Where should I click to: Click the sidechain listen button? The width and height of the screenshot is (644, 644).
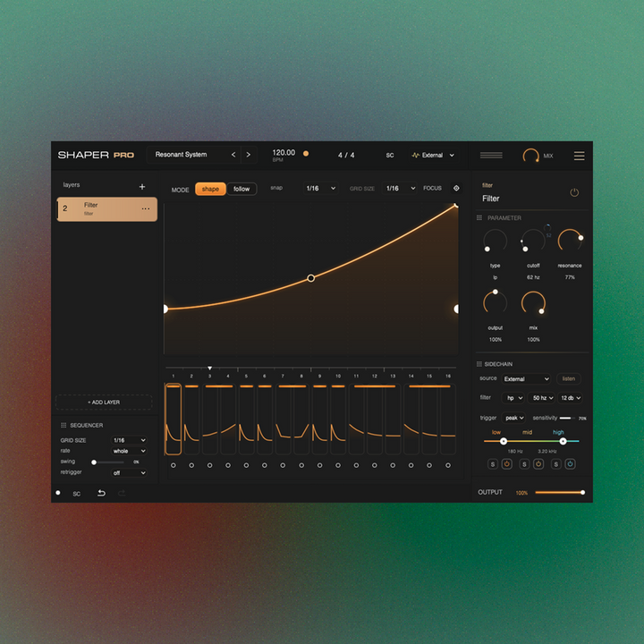click(569, 378)
